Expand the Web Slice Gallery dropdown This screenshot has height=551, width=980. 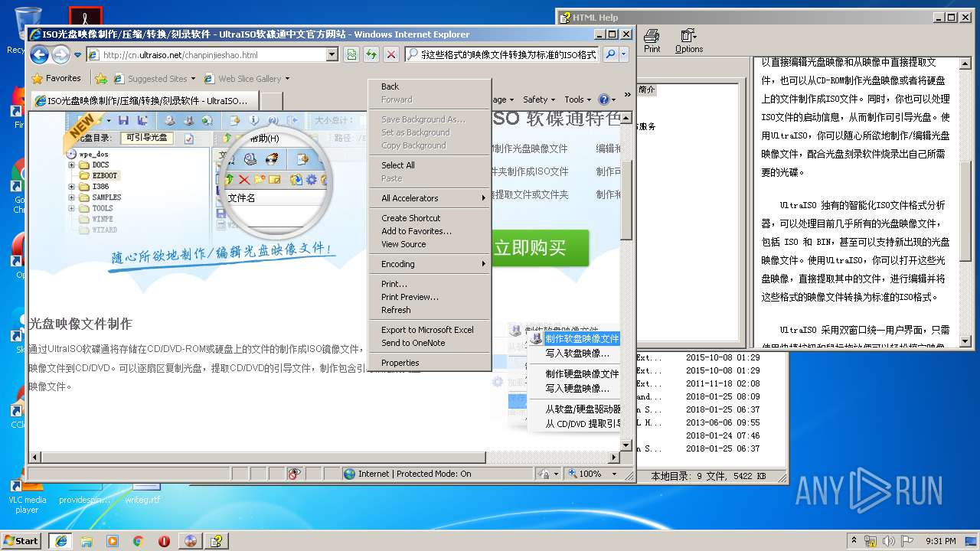coord(287,78)
